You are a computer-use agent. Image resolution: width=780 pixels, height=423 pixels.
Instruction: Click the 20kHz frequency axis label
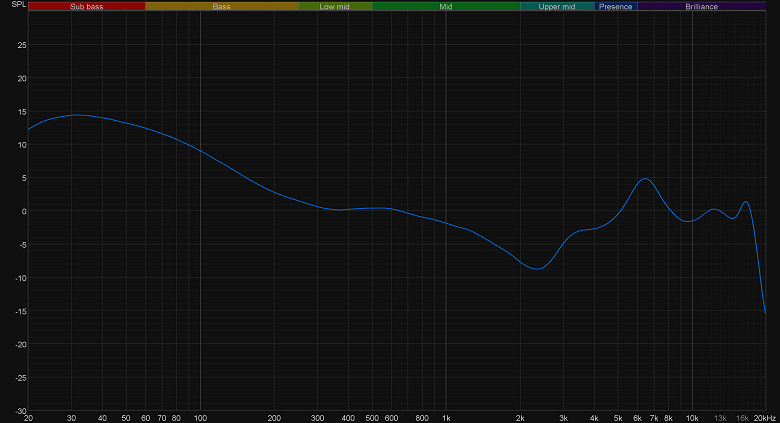[765, 418]
